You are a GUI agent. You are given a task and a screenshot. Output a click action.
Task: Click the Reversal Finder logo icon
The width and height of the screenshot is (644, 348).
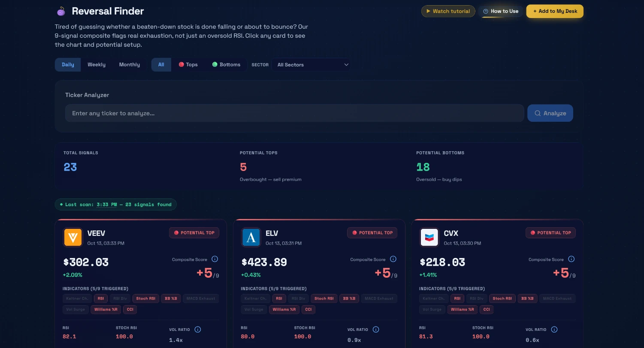point(61,11)
